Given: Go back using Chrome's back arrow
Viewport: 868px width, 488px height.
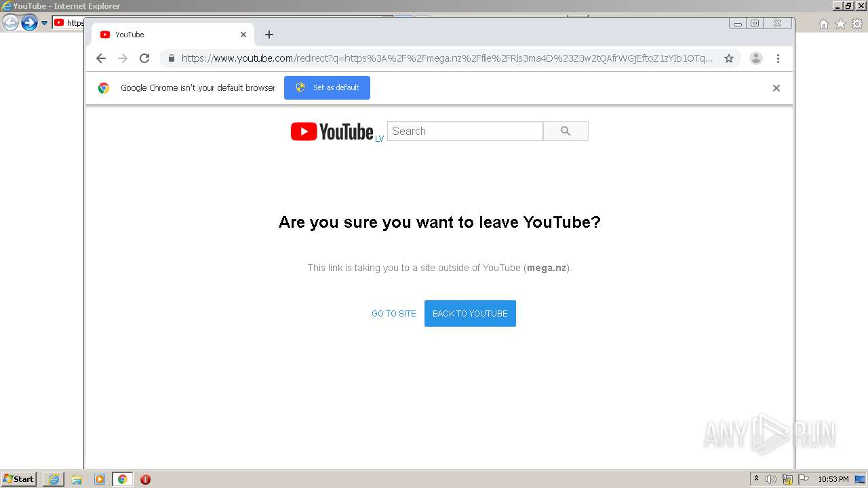Looking at the screenshot, I should [101, 58].
